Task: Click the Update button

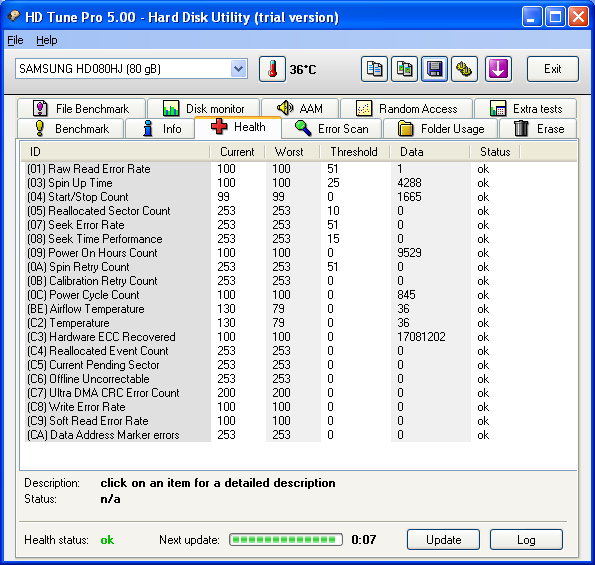Action: click(443, 540)
